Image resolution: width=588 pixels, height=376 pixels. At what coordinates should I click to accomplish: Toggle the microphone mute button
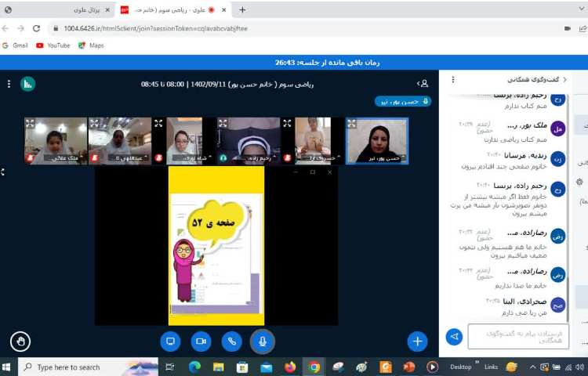click(263, 342)
